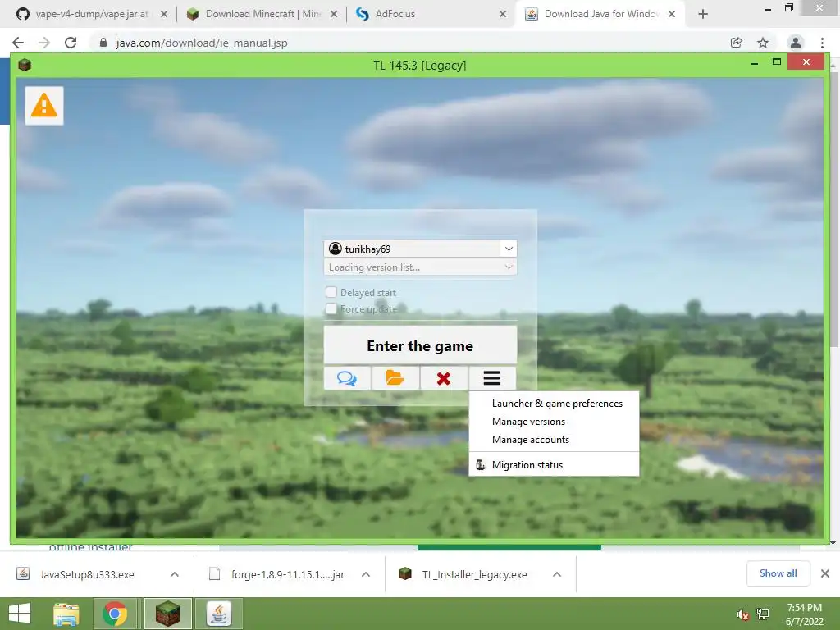The width and height of the screenshot is (840, 630).
Task: Open the chat bubbles support button
Action: tap(347, 378)
